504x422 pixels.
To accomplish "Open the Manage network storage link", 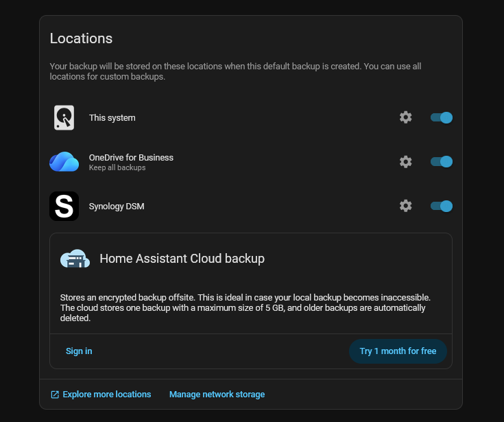I will coord(217,395).
